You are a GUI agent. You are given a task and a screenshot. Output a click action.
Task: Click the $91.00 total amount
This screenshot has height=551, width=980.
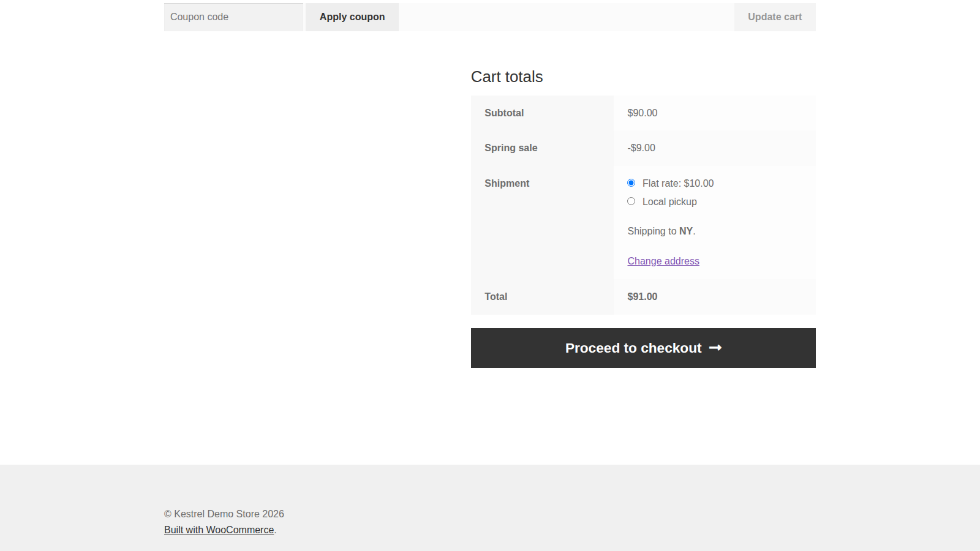pyautogui.click(x=643, y=296)
